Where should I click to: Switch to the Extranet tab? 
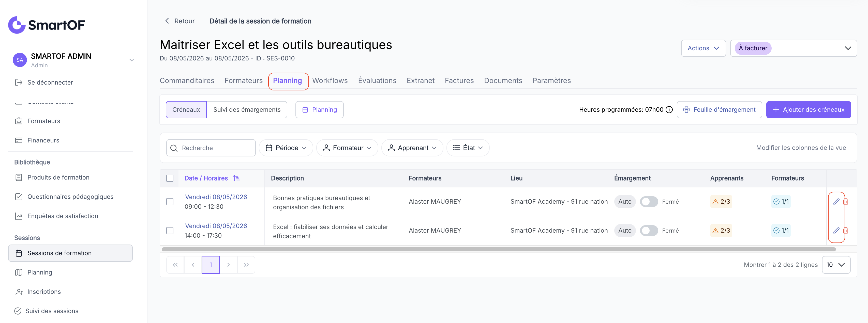coord(421,81)
